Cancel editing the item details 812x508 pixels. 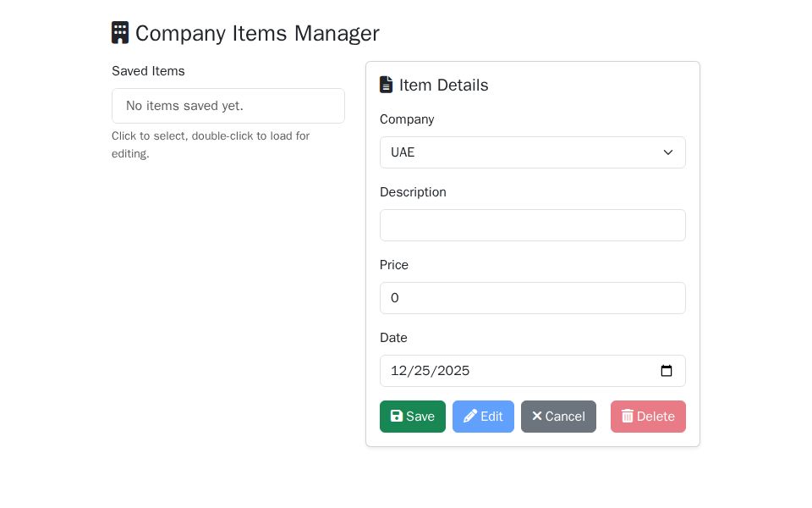(558, 416)
